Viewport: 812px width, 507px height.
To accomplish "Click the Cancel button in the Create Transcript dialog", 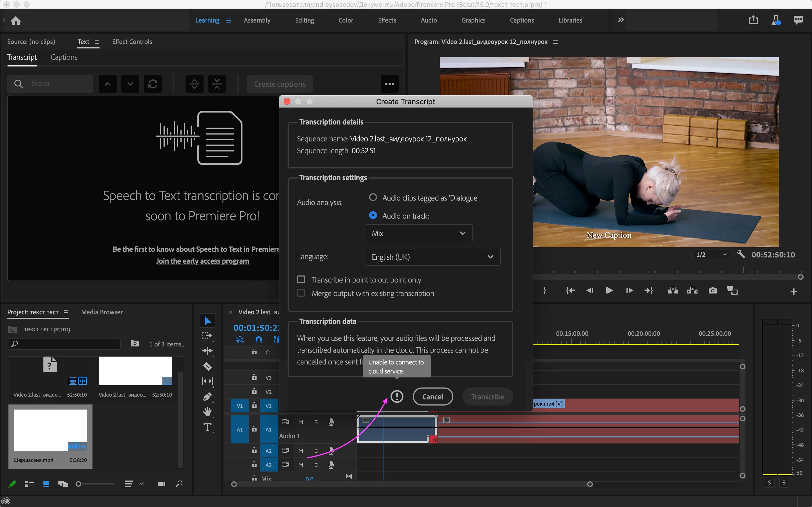I will point(433,396).
